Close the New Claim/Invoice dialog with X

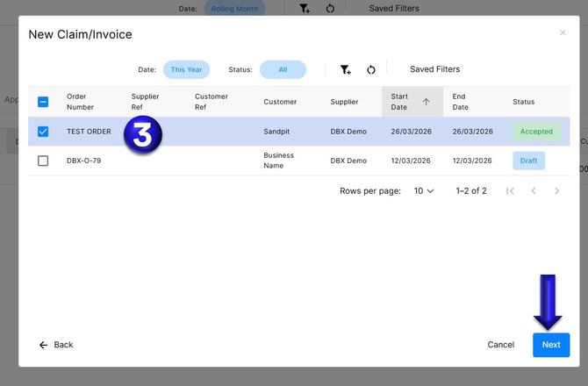[x=563, y=33]
